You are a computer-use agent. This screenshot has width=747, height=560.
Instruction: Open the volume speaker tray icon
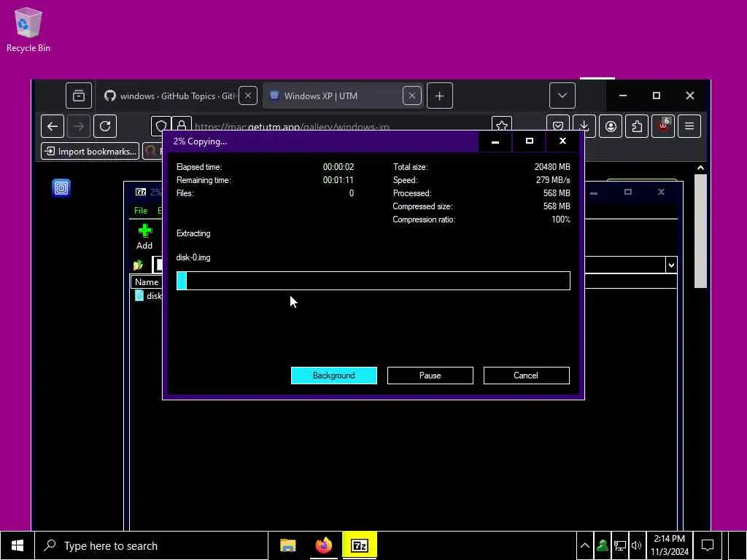636,545
